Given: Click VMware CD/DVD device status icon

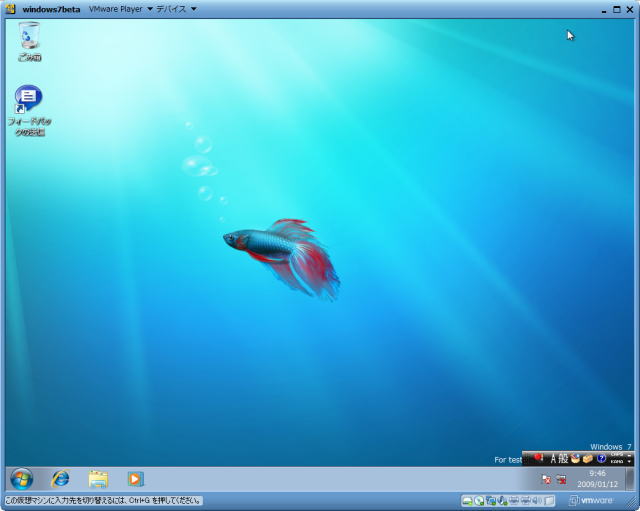Looking at the screenshot, I should (x=479, y=500).
